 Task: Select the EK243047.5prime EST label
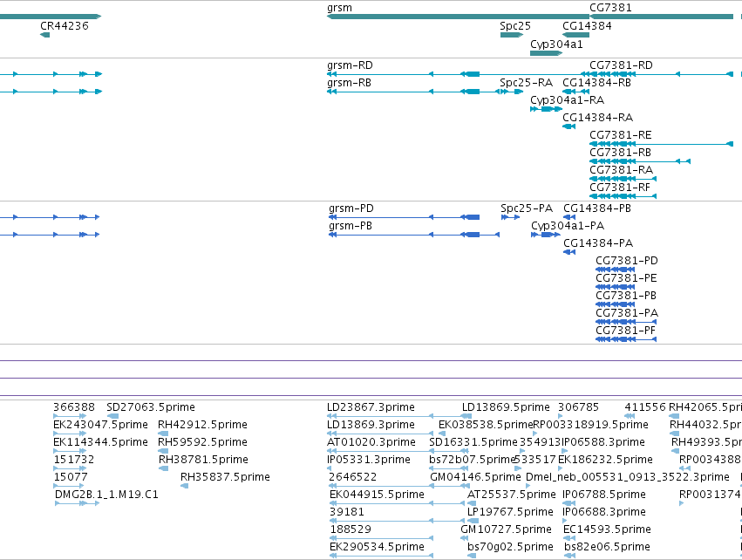pos(101,425)
